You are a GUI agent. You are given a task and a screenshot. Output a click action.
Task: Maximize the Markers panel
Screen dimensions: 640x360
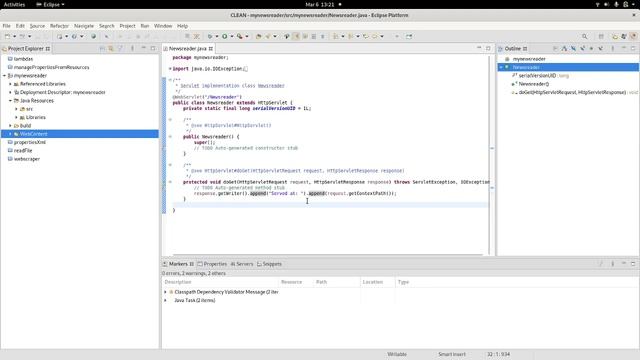pos(633,264)
